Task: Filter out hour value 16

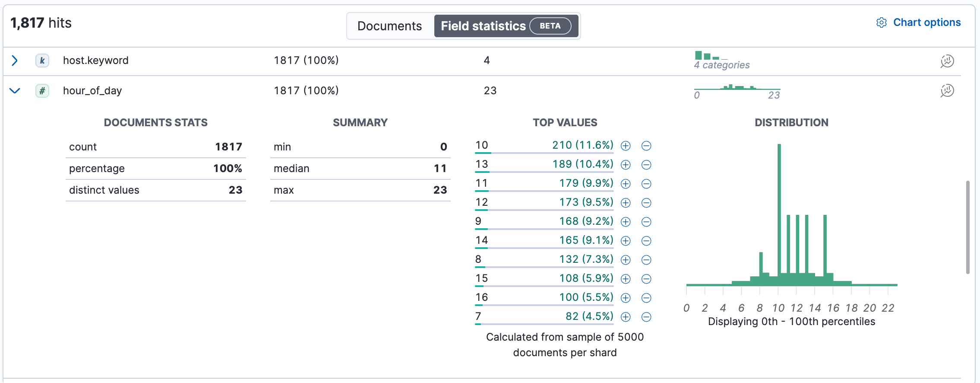Action: pyautogui.click(x=646, y=298)
